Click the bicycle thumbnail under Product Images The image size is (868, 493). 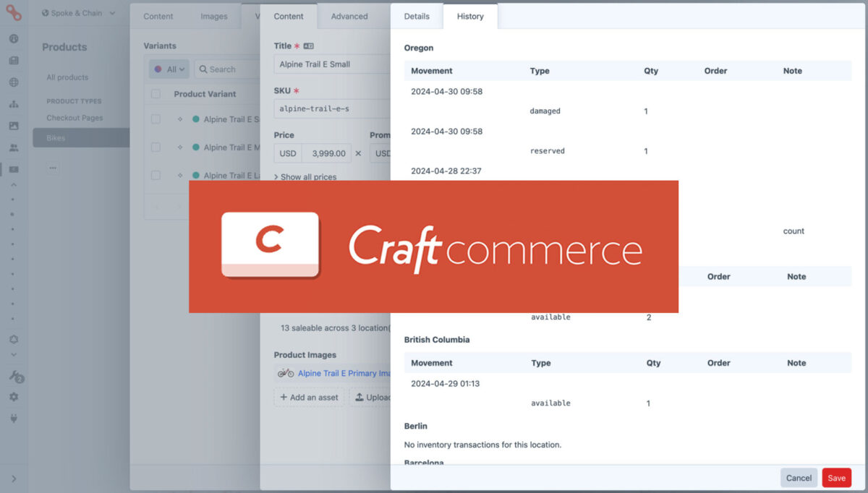click(286, 373)
